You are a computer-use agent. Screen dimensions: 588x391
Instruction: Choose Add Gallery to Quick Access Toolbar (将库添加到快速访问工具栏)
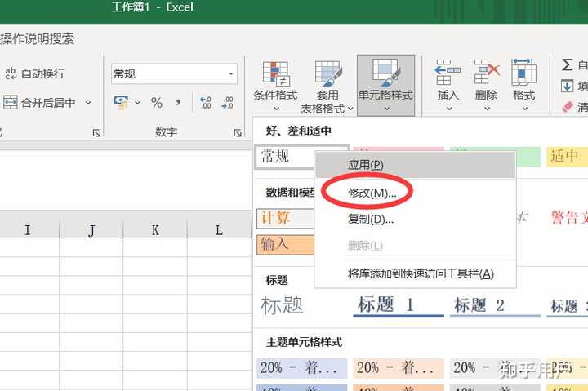coord(416,273)
